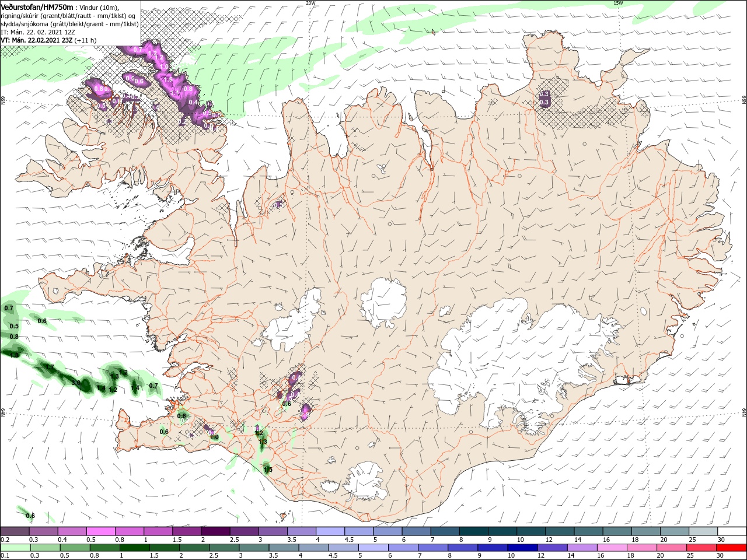Click the 'rigning/skúrir' legend description line
Image resolution: width=747 pixels, height=560 pixels.
click(68, 16)
